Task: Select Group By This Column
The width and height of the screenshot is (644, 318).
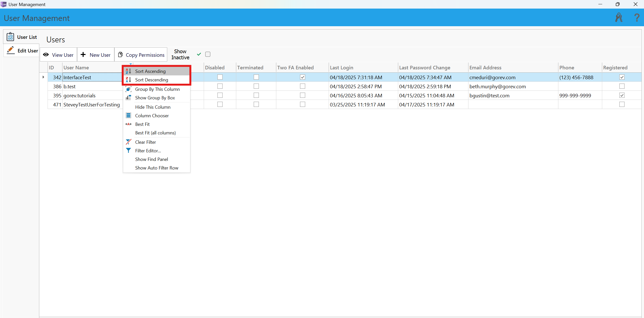Action: coord(156,89)
